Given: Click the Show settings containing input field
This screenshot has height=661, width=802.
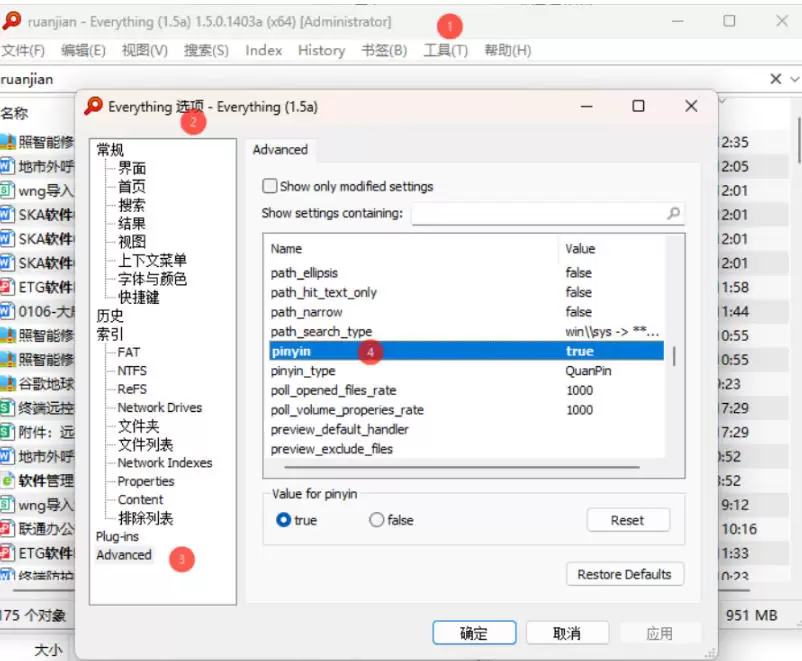Looking at the screenshot, I should pos(548,213).
